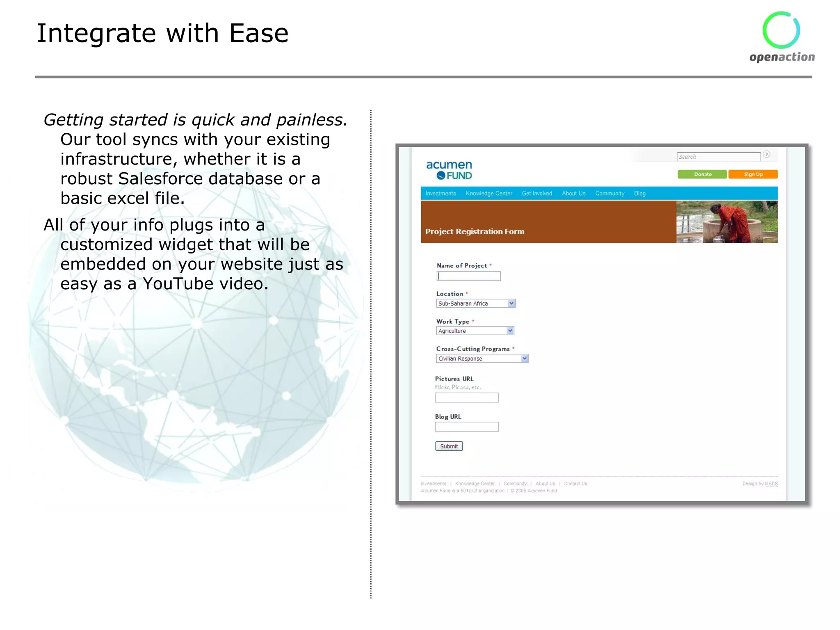This screenshot has height=630, width=840.
Task: Open the Cross-Cutting Programs dropdown
Action: [482, 358]
